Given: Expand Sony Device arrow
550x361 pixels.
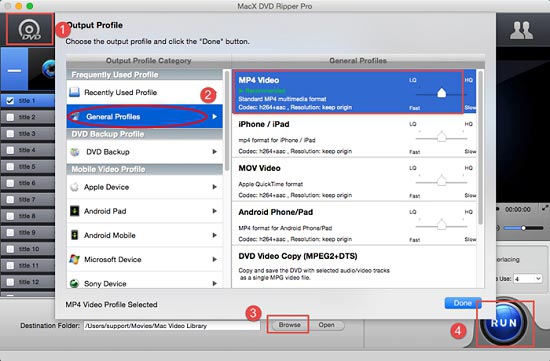Looking at the screenshot, I should (215, 283).
